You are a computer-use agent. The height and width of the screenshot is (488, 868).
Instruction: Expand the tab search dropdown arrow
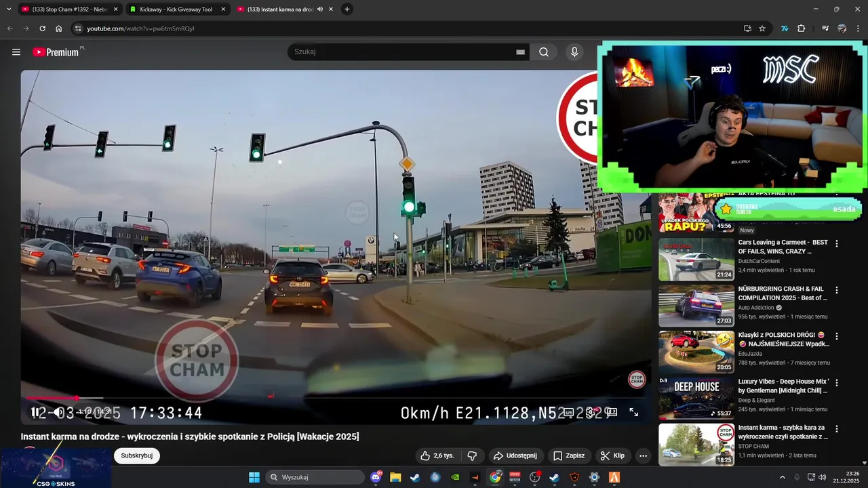click(x=9, y=9)
